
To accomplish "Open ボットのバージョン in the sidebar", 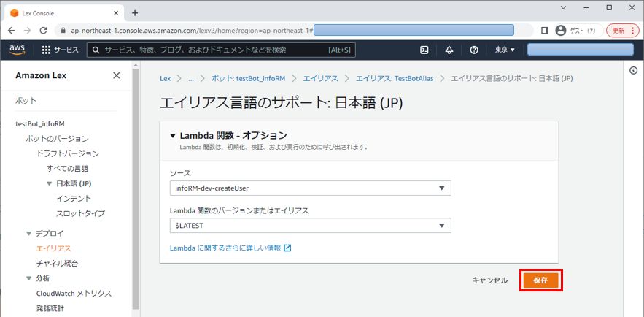I will click(57, 139).
